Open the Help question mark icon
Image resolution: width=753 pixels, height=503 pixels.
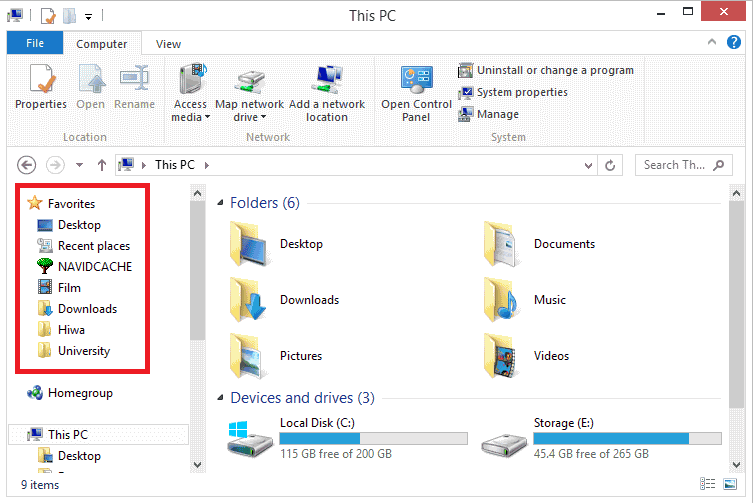coord(735,43)
